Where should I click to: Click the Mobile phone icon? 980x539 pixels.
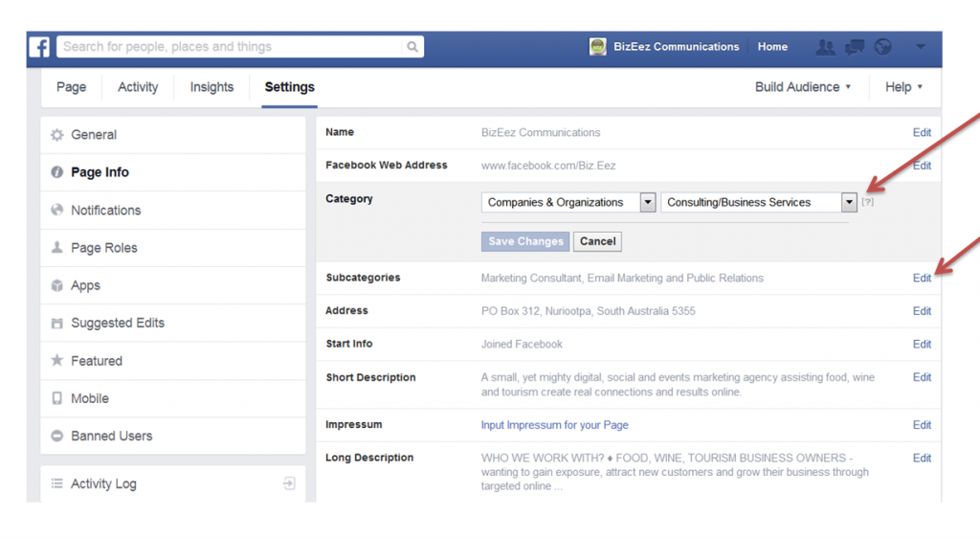(56, 398)
